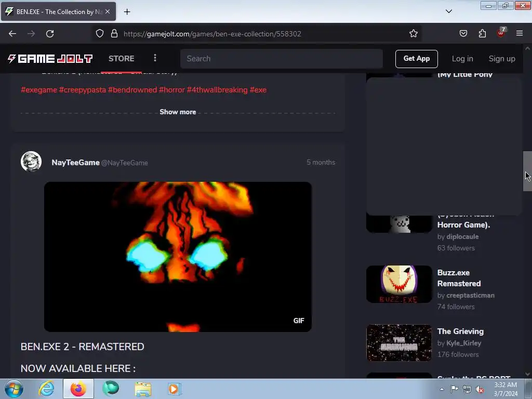Click the Get App button
This screenshot has width=532, height=399.
pyautogui.click(x=416, y=59)
